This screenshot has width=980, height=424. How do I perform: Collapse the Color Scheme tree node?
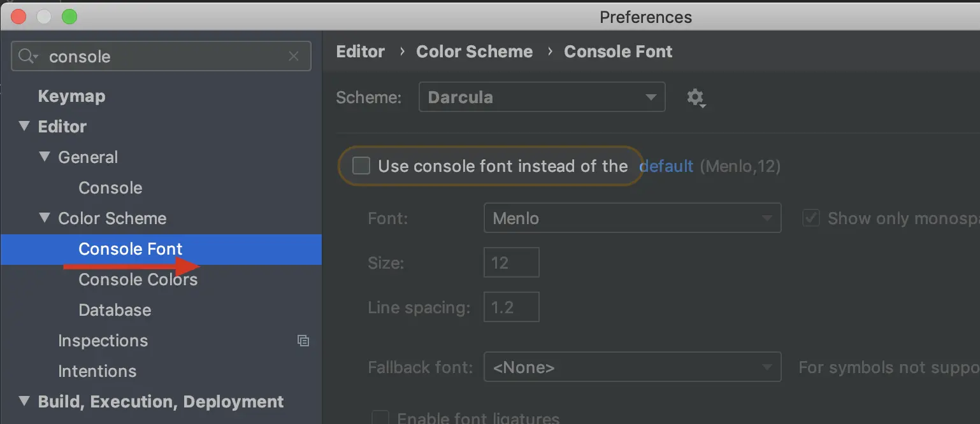[x=45, y=218]
